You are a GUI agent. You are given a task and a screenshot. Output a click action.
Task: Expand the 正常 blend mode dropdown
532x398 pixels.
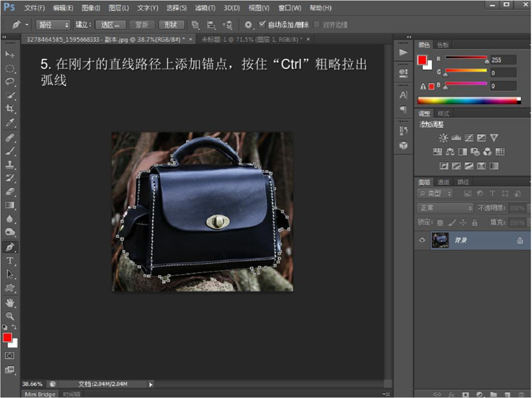pyautogui.click(x=445, y=208)
